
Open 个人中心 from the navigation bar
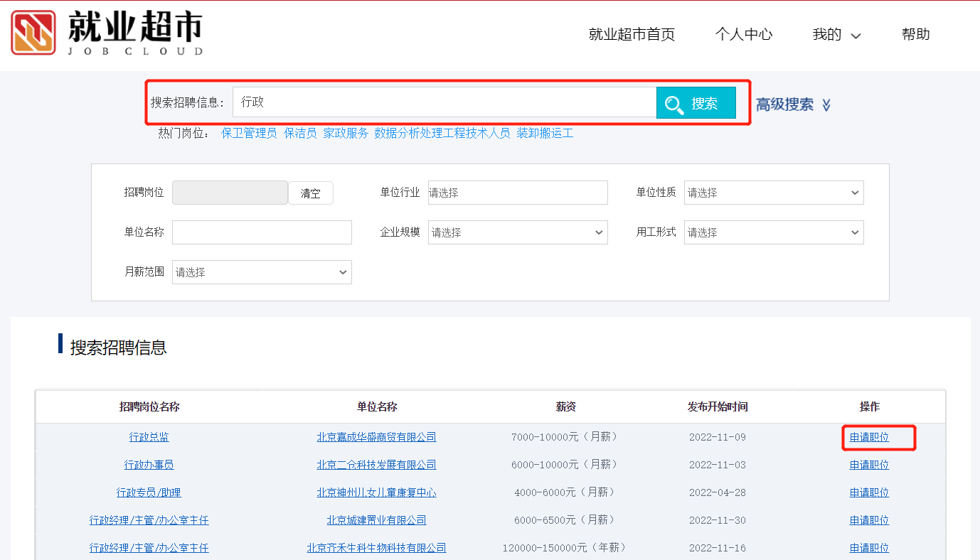pos(743,33)
